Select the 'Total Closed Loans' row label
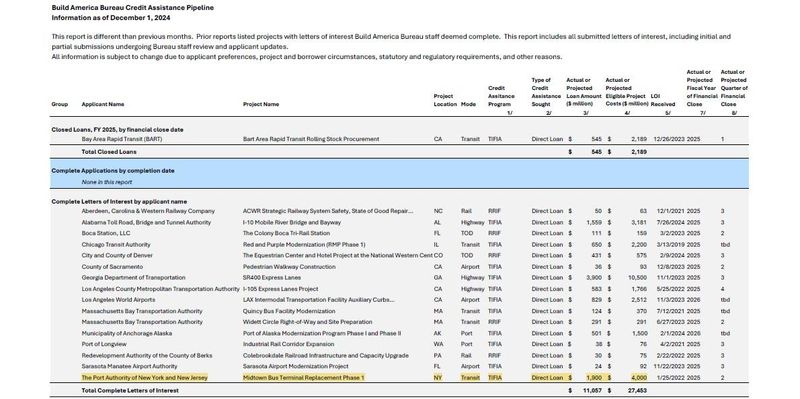Viewport: 800px width, 399px height. coord(109,152)
